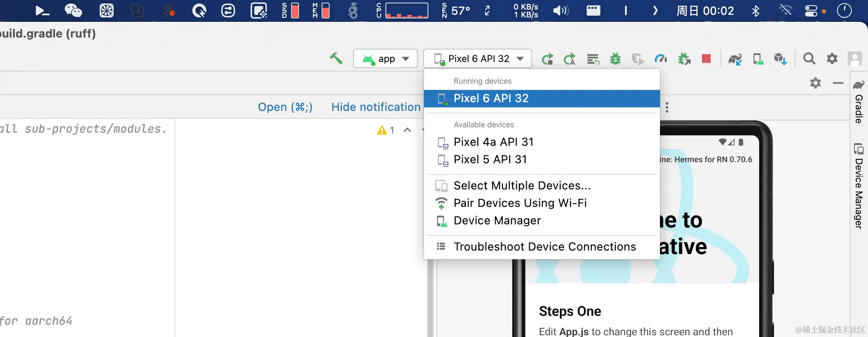This screenshot has width=868, height=337.
Task: Select Pixel 4a API 31 device
Action: pos(542,142)
